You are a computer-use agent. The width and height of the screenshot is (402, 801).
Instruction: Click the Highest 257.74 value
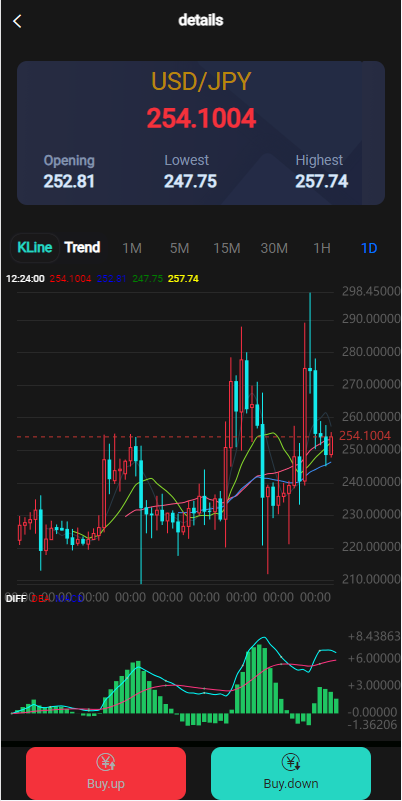[321, 181]
